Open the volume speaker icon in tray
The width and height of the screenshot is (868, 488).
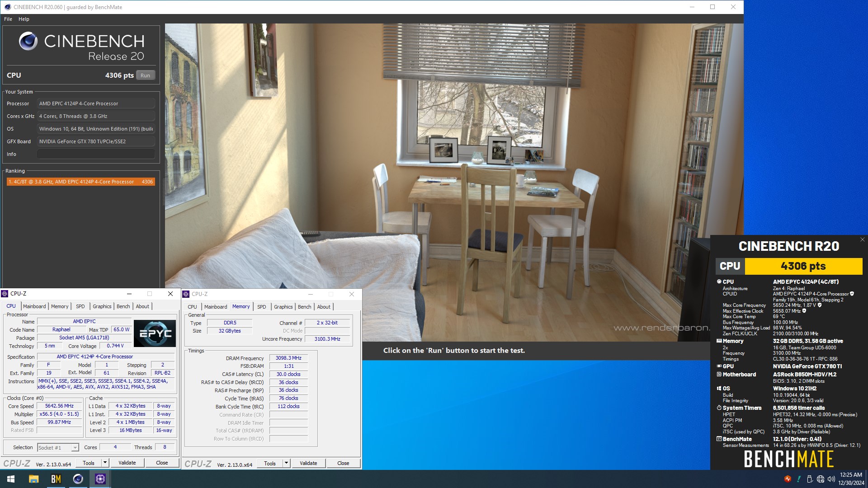point(831,479)
